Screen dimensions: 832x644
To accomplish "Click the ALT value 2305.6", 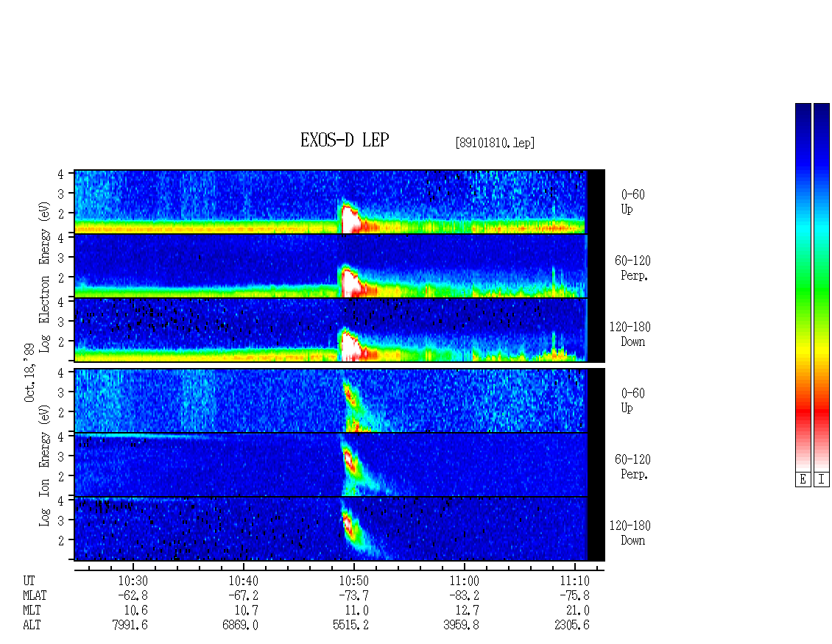I will point(572,626).
